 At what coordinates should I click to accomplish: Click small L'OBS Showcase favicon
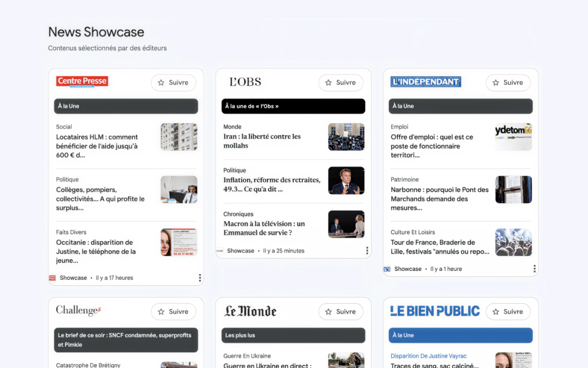point(220,251)
